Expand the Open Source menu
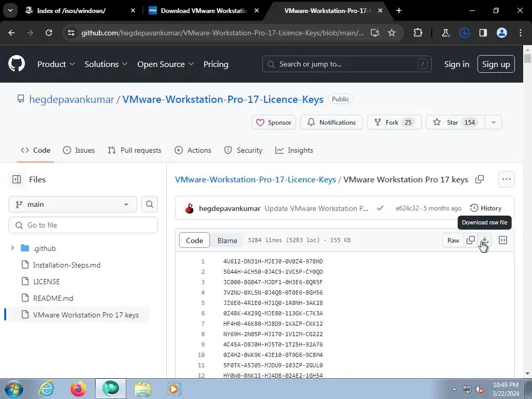This screenshot has height=399, width=532. pyautogui.click(x=166, y=64)
